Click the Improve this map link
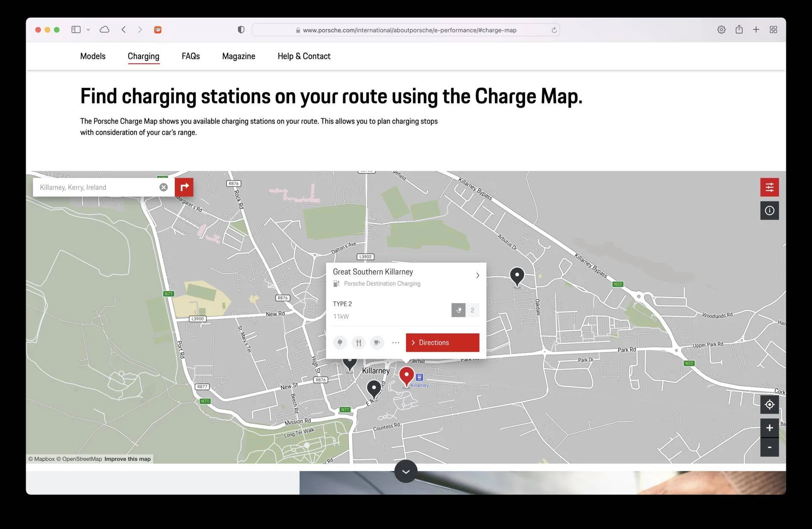This screenshot has height=529, width=812. tap(127, 459)
